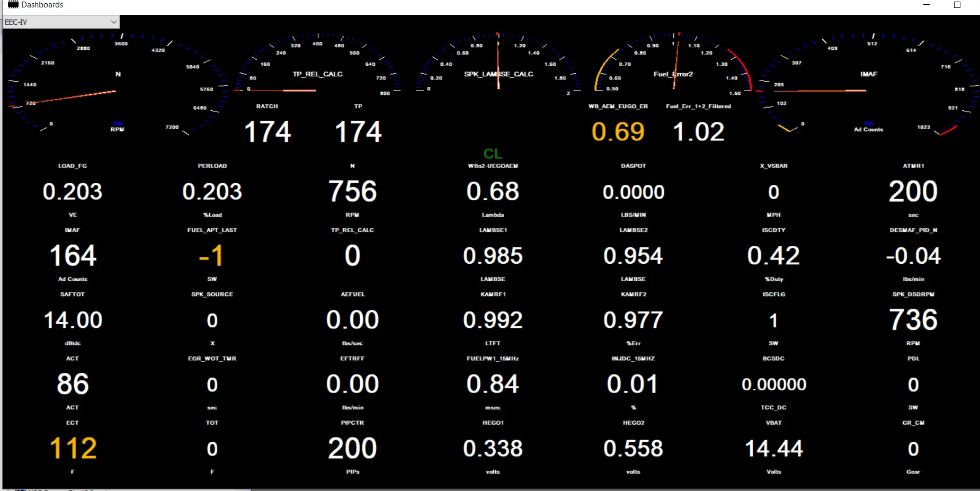Select the FUELPW1_15MHz value 0.84
The image size is (980, 491).
493,384
